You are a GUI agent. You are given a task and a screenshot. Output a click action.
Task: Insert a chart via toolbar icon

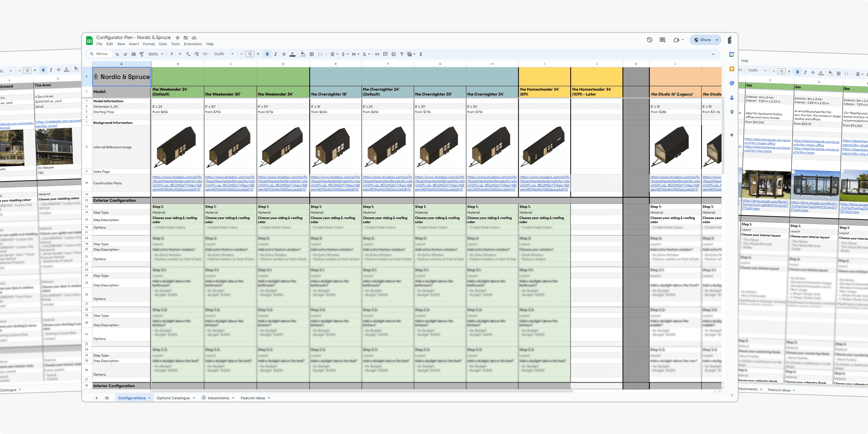[x=393, y=54]
